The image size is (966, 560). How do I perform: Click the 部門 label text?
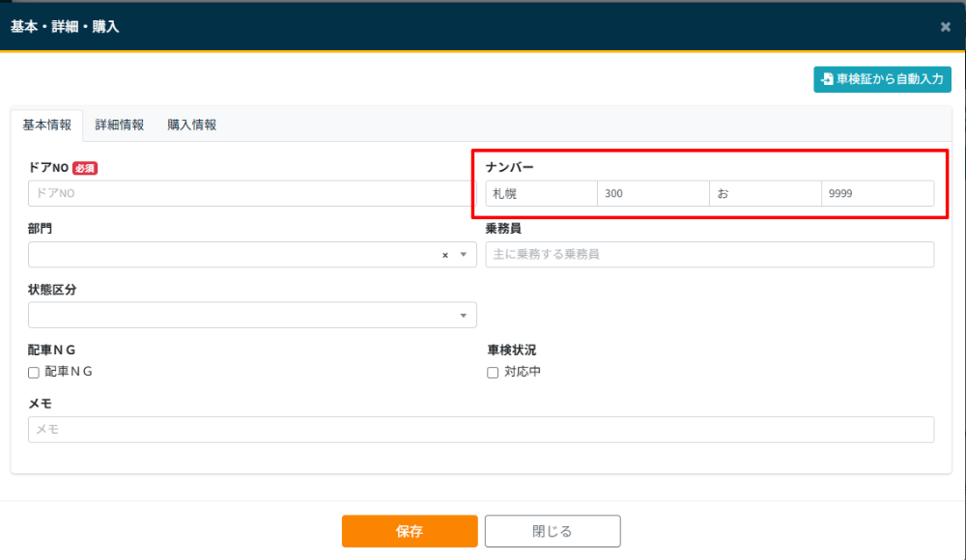point(40,229)
